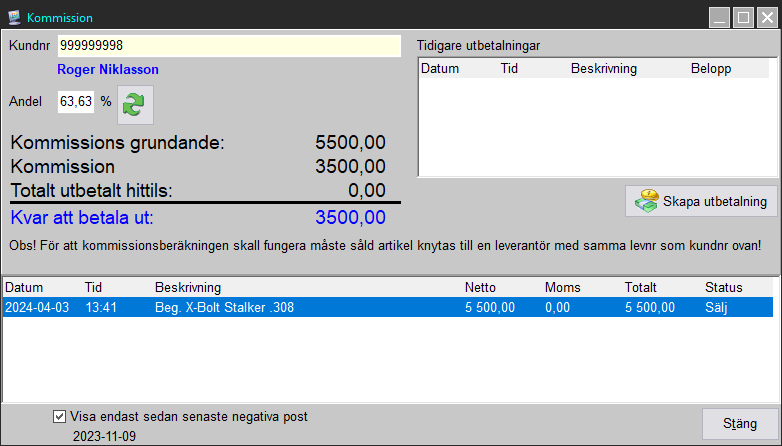Sort transactions by Datum column header

pos(24,288)
